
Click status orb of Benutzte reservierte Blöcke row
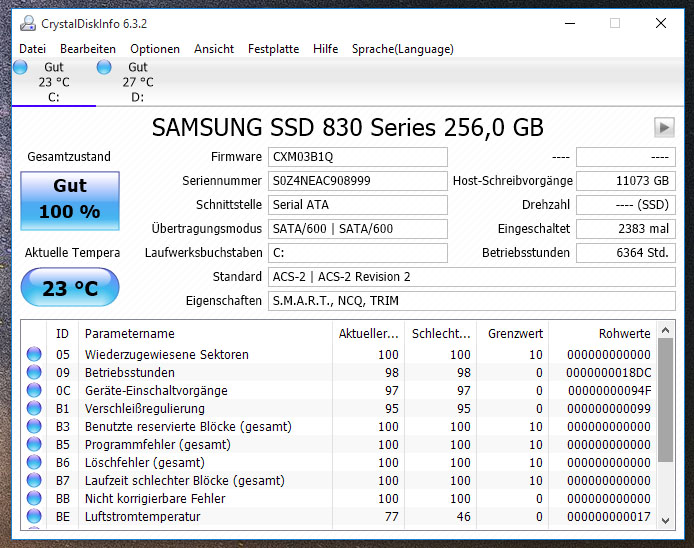pos(34,426)
